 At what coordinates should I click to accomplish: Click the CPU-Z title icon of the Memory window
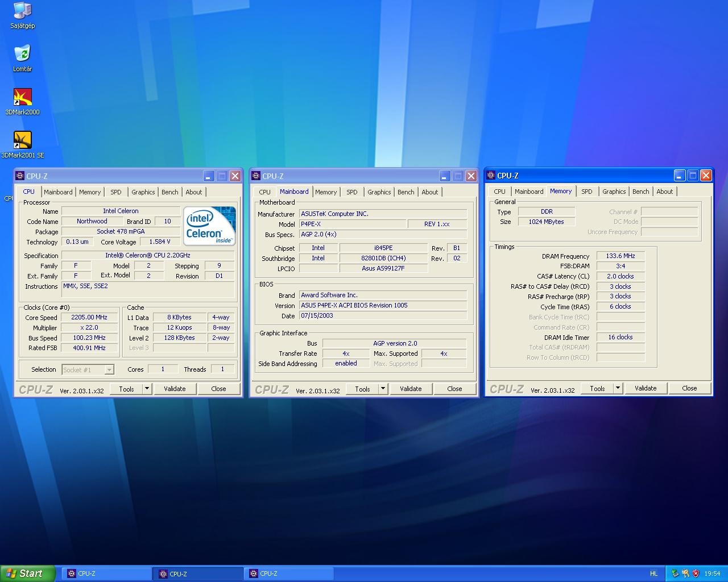click(x=491, y=176)
